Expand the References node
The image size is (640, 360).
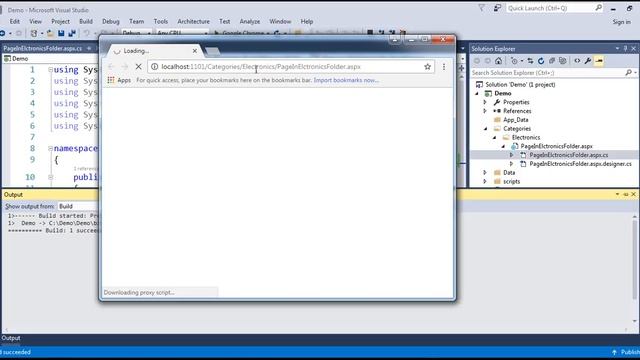point(485,111)
